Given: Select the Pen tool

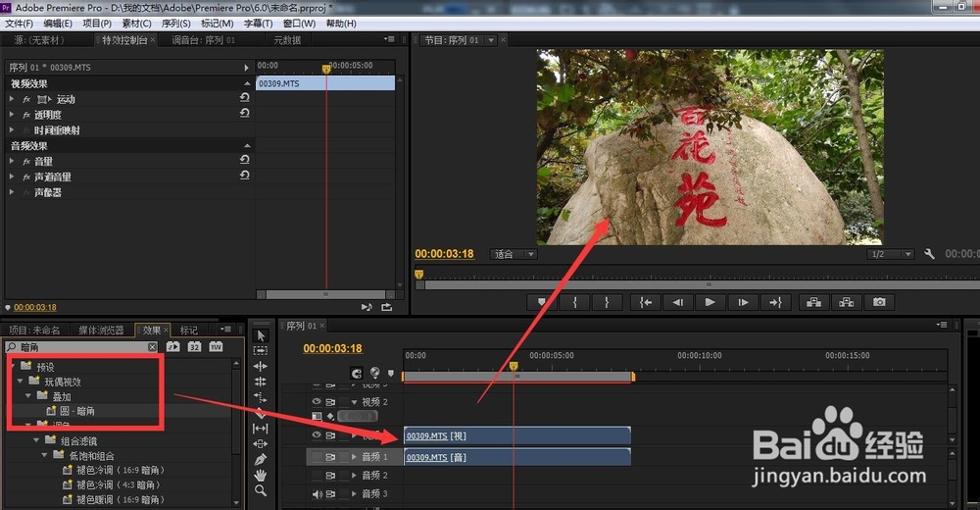Looking at the screenshot, I should [261, 460].
